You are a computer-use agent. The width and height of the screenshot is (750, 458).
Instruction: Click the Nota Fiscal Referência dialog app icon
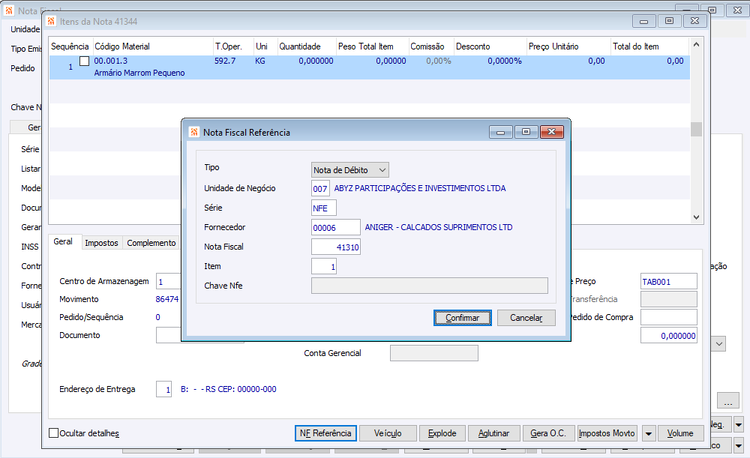pyautogui.click(x=194, y=132)
